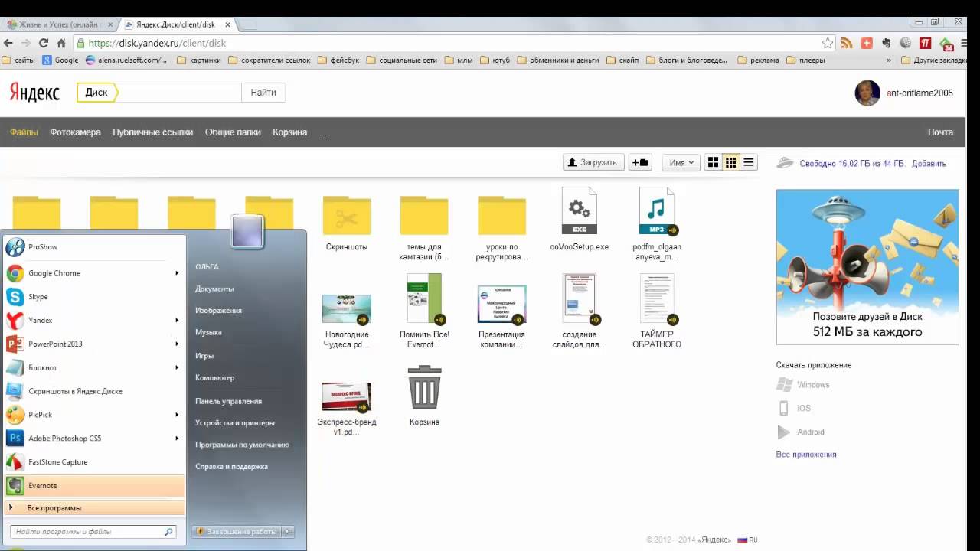Viewport: 980px width, 551px height.
Task: Download the iOS app
Action: point(794,409)
